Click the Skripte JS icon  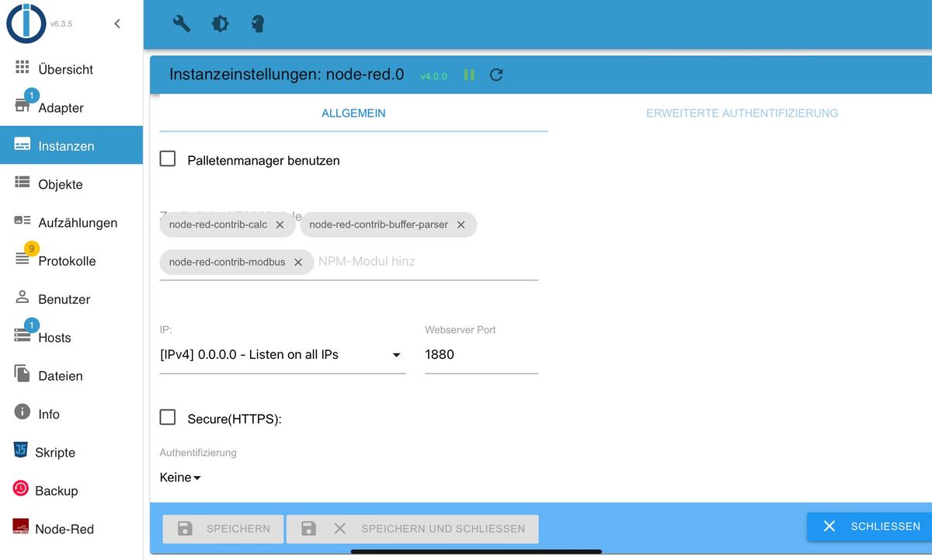click(x=21, y=450)
